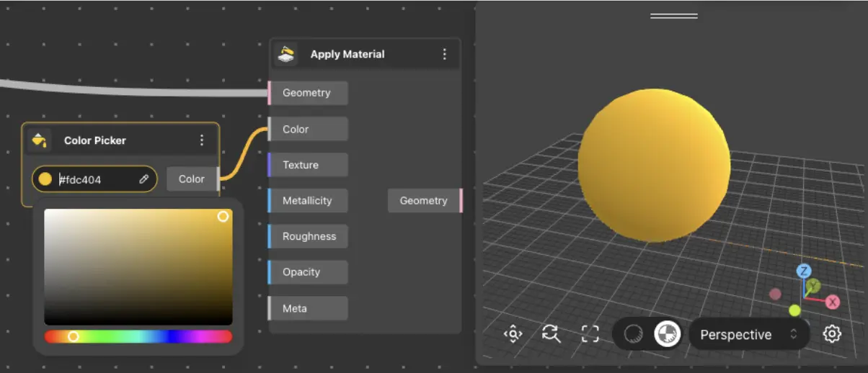Click the Metallicity input socket label
Viewport: 868px width, 373px height.
click(x=308, y=201)
